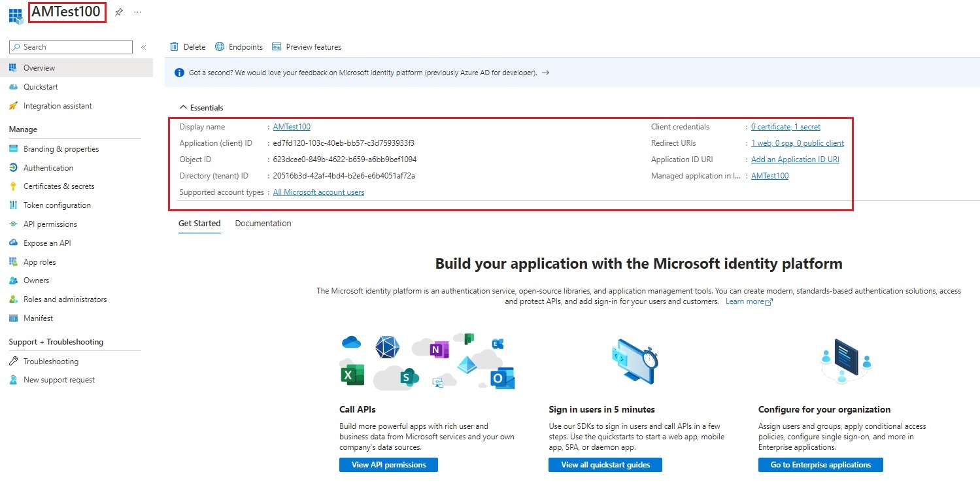Click View all quickstart guides button

tap(605, 465)
